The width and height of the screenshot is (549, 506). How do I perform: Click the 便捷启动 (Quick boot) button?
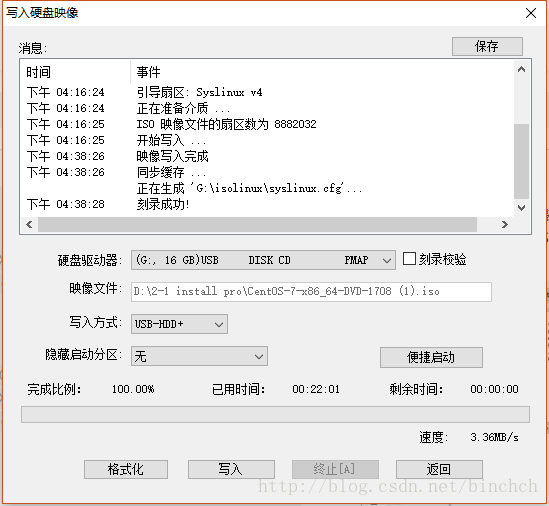point(431,357)
